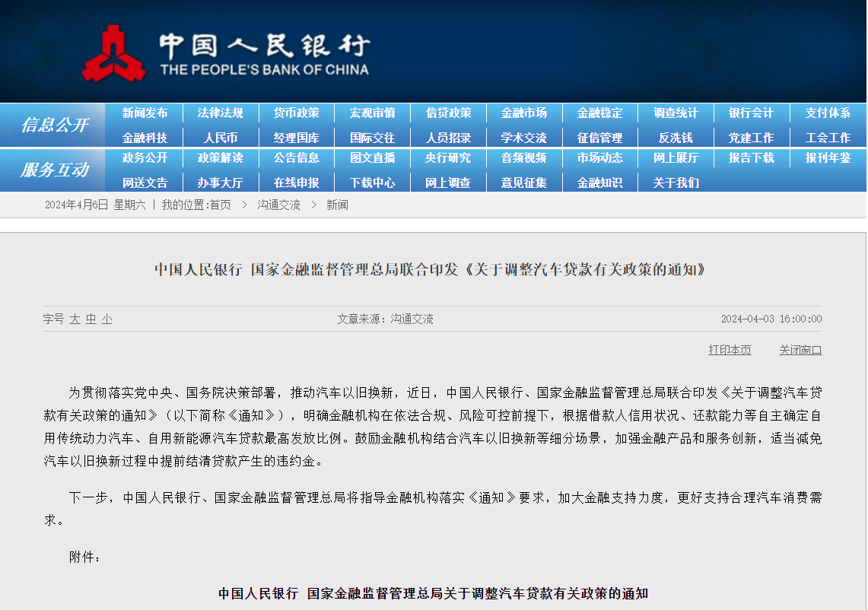Open 图文直播 under 服务互动
The height and width of the screenshot is (610, 868).
click(372, 157)
